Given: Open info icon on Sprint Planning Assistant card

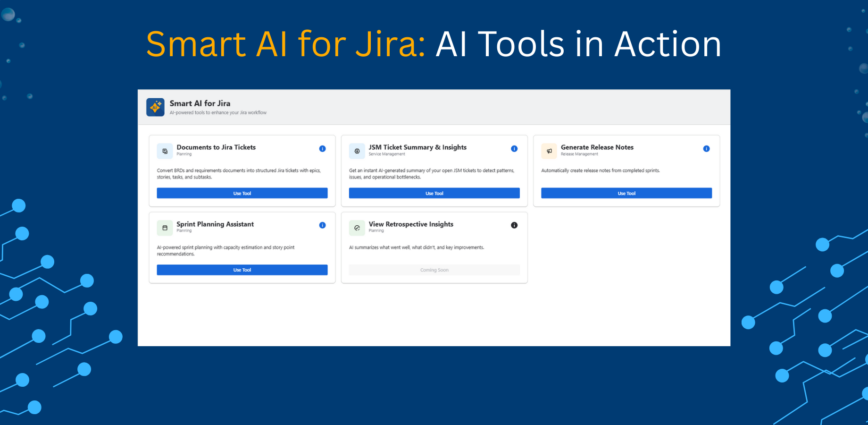Looking at the screenshot, I should [x=323, y=225].
